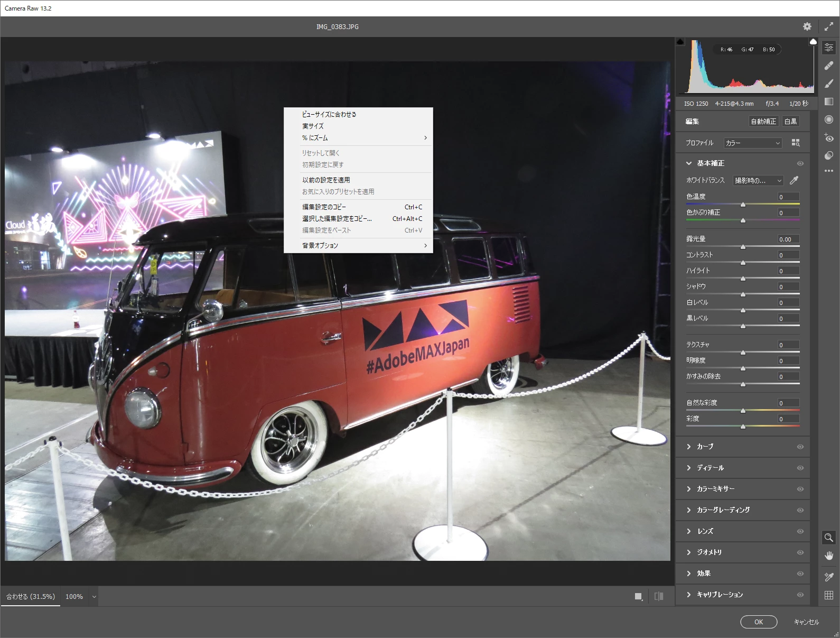Toggle visibility of キャリブレーション panel
840x638 pixels.
pyautogui.click(x=800, y=595)
